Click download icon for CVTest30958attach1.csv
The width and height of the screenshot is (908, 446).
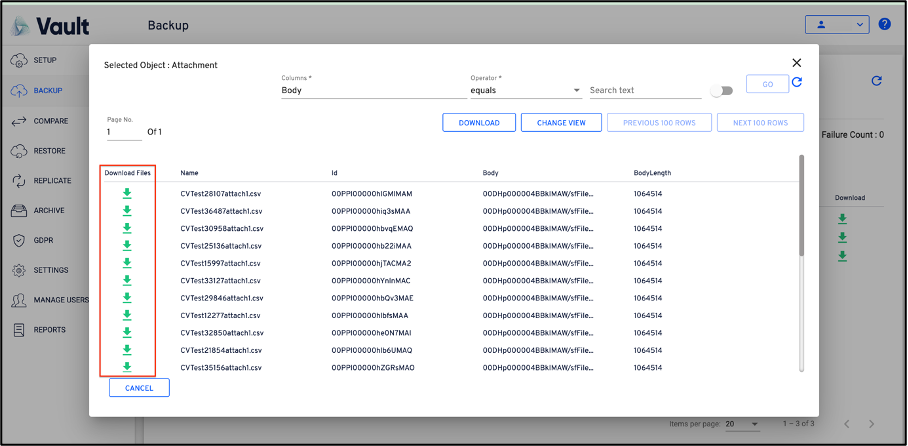coord(127,228)
